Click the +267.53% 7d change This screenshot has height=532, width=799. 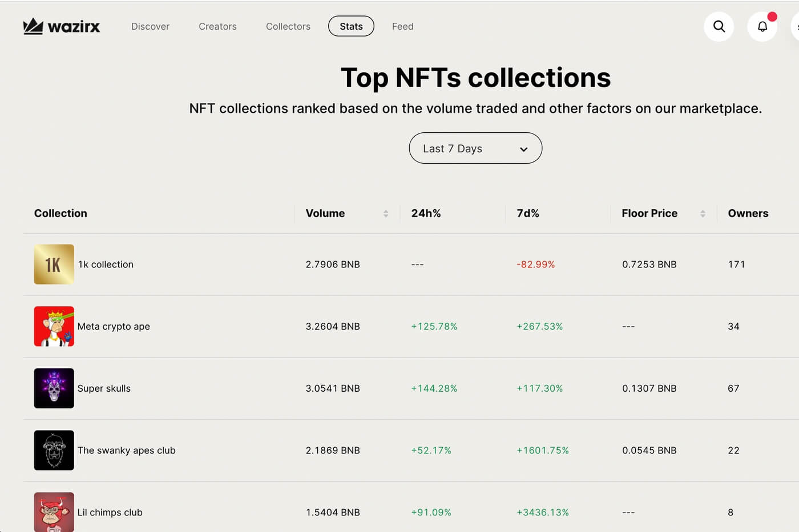pos(540,326)
